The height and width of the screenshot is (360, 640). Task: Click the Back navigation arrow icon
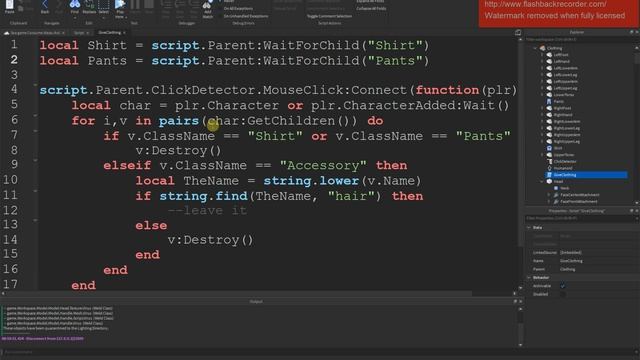pos(45,4)
